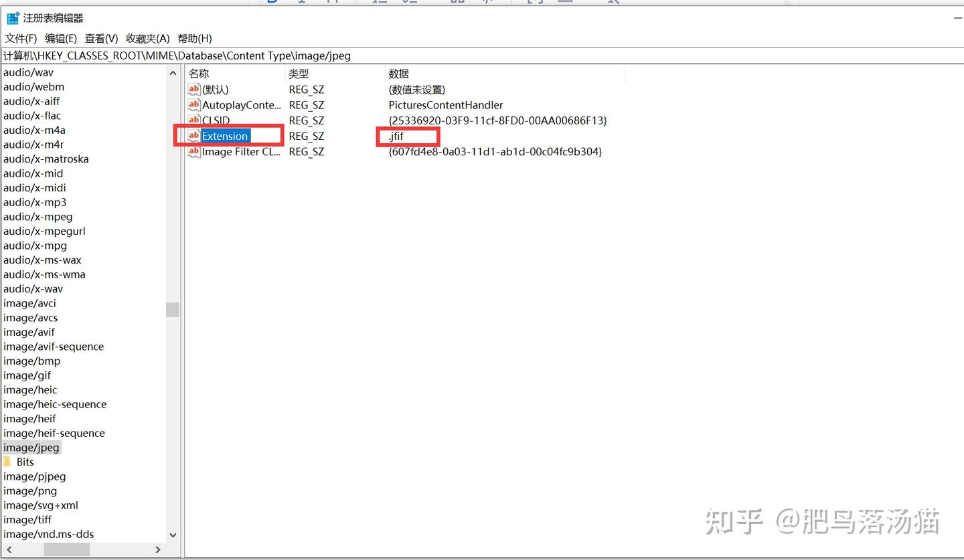This screenshot has width=964, height=560.
Task: Select the image/png key
Action: click(30, 490)
